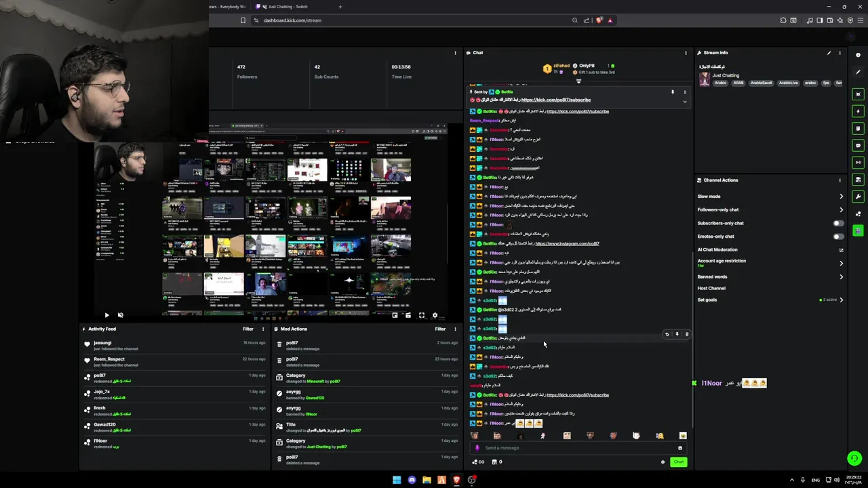Pin the hovered BotRix chat message
The height and width of the screenshot is (488, 868).
(x=677, y=334)
